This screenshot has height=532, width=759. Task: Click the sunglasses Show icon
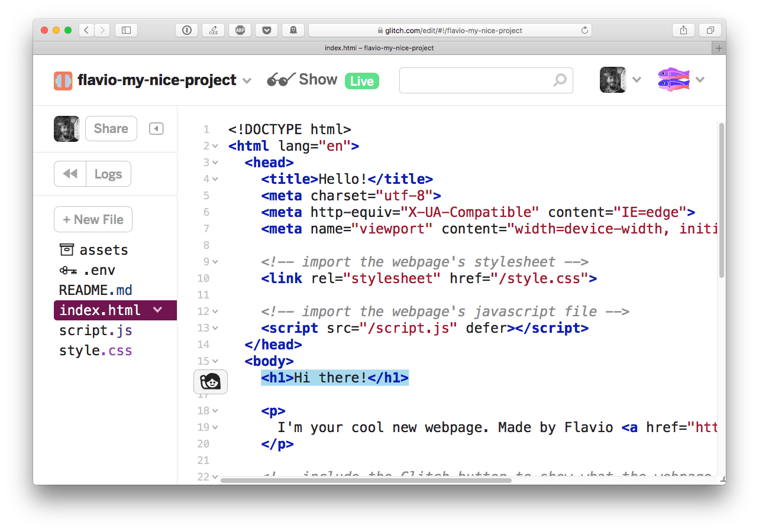(x=281, y=80)
